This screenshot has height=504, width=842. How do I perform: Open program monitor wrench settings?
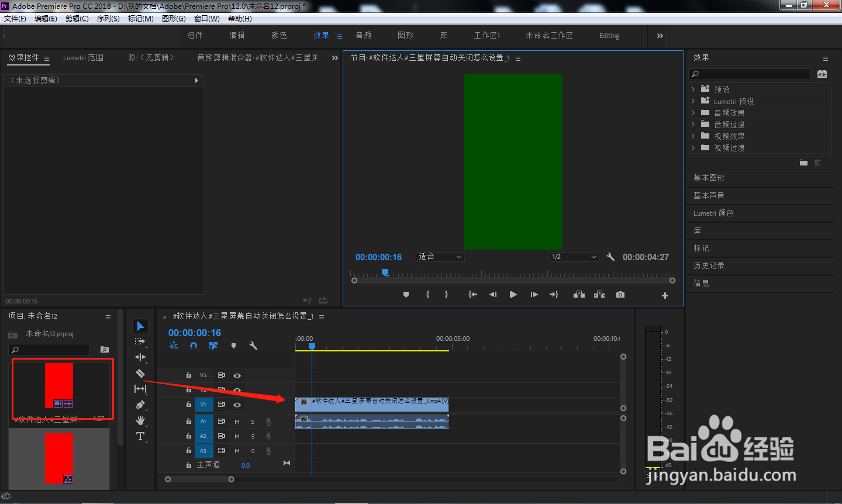[610, 257]
